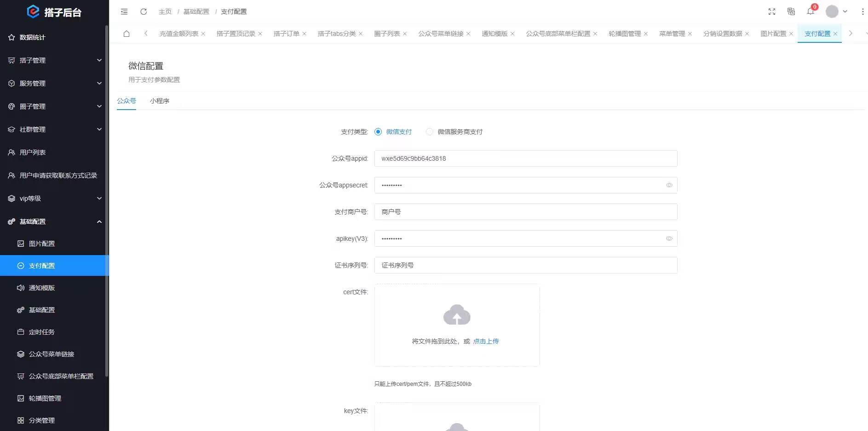This screenshot has height=431, width=868.
Task: Open the 数据统计 statistics page
Action: point(32,37)
